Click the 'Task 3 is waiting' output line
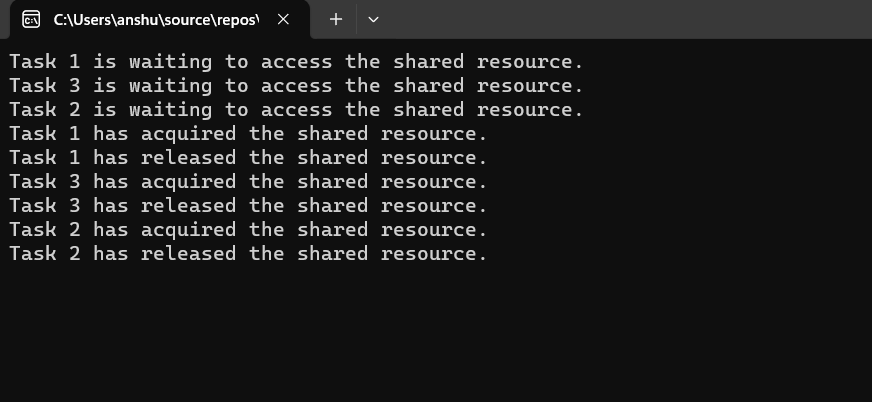Viewport: 872px width, 402px height. [296, 85]
